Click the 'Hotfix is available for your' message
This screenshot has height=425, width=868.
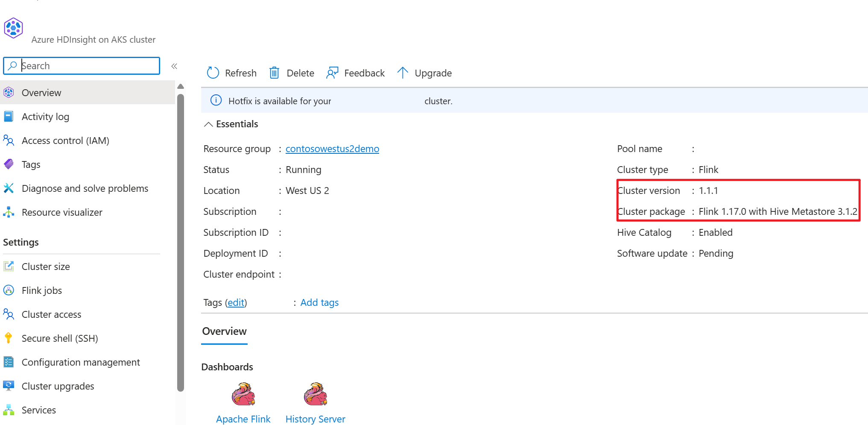click(280, 101)
